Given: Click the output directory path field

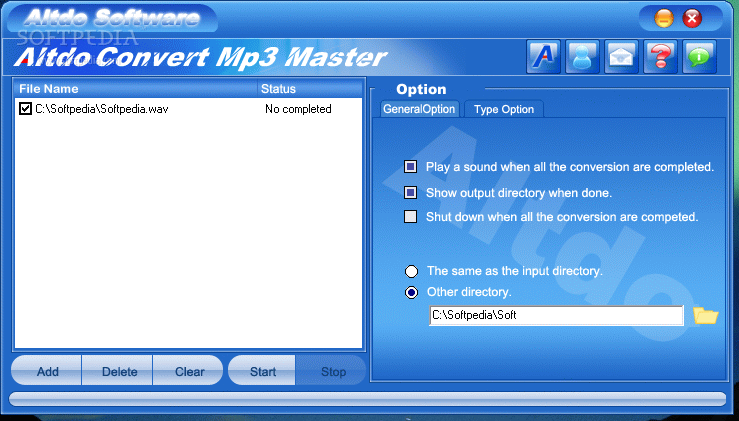Looking at the screenshot, I should point(556,315).
